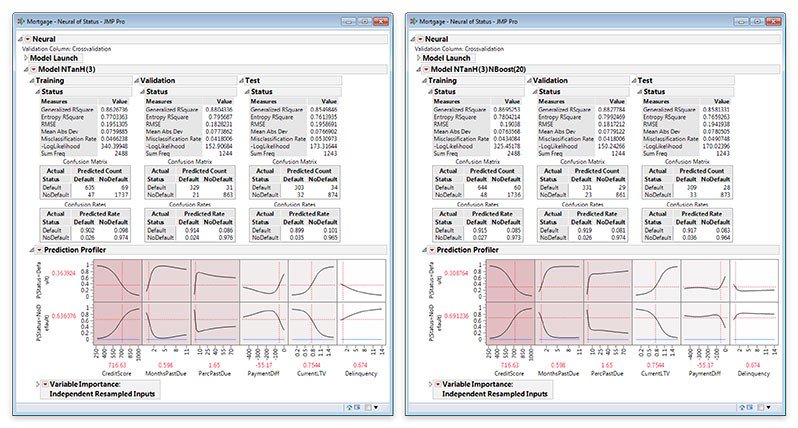Expand Model Launch in NTanH(3) window

pos(26,58)
